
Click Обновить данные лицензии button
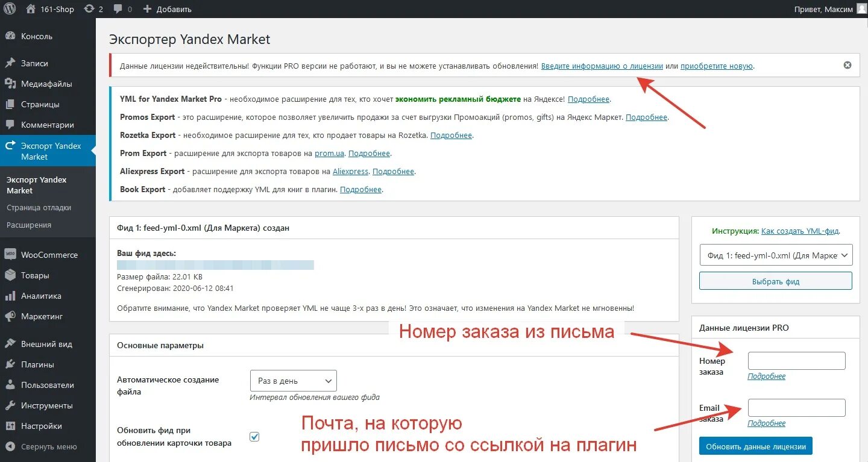(756, 446)
